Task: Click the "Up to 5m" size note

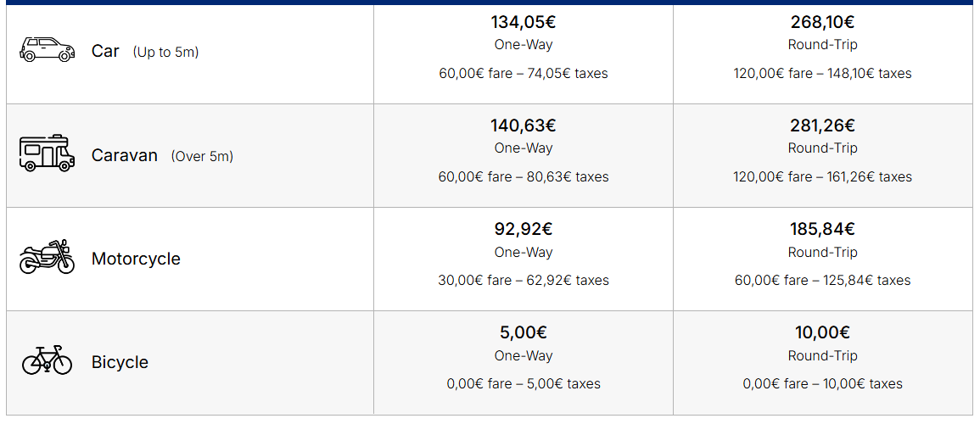Action: [x=165, y=52]
